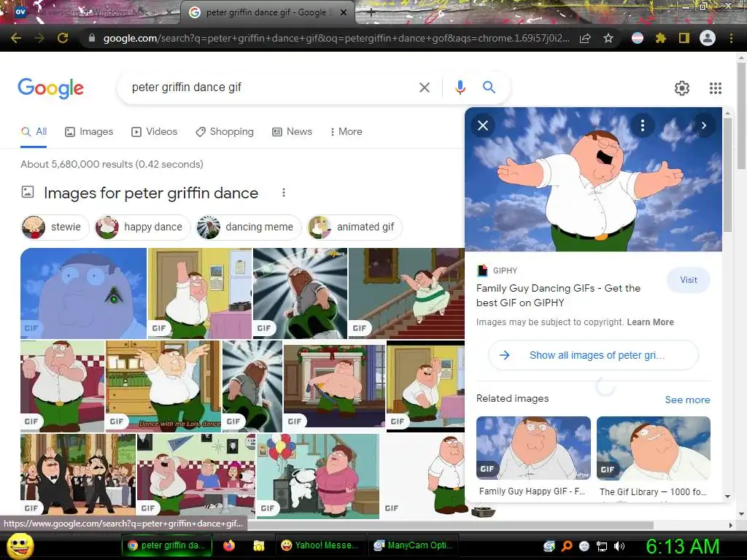Click the share page icon in the address bar

pos(585,38)
